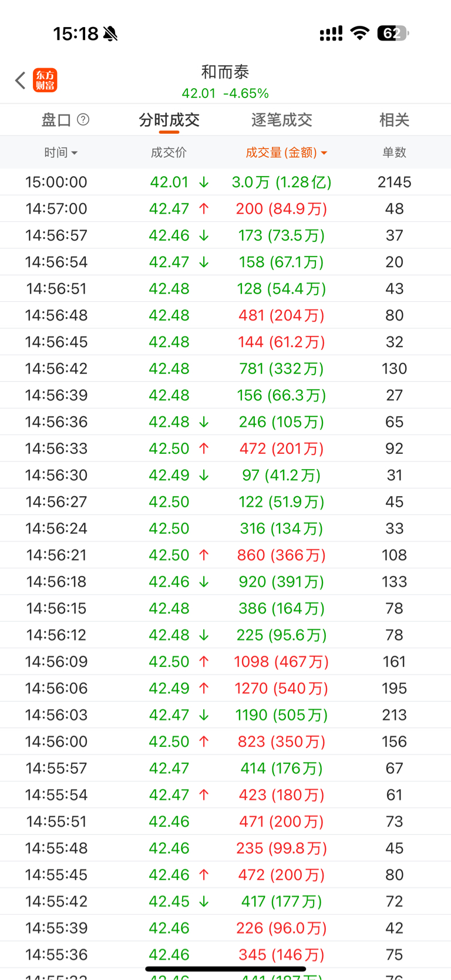
Task: Tap the green down arrow in 15:00:00 row
Action: click(x=204, y=183)
